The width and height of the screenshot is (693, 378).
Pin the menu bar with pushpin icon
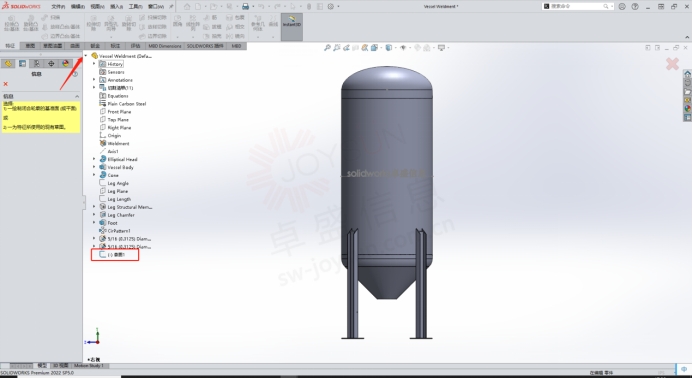click(x=171, y=6)
